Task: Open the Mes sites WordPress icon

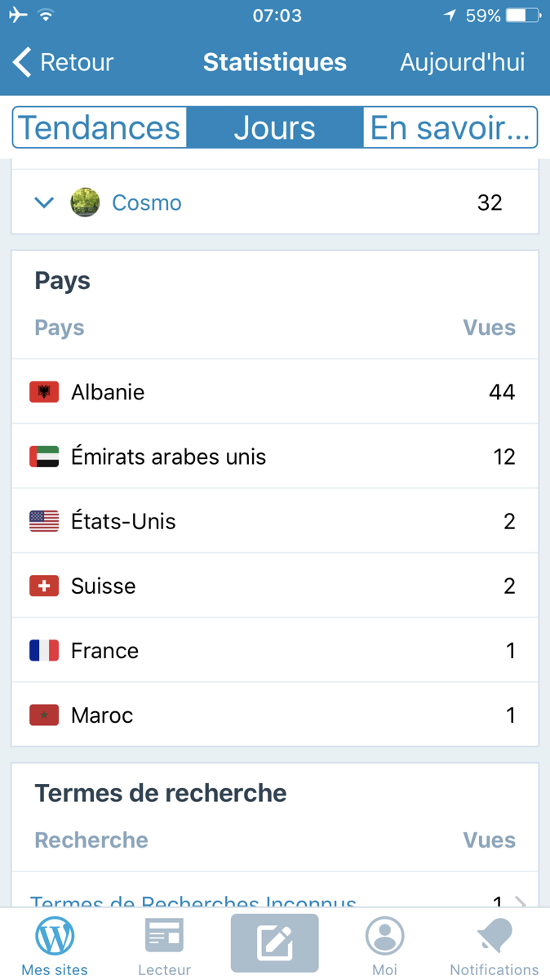Action: pyautogui.click(x=55, y=938)
